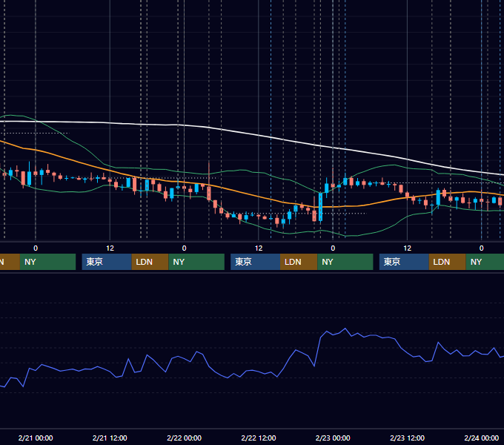Image resolution: width=504 pixels, height=445 pixels.
Task: Click the lower green Bollinger band line
Action: coord(257,226)
